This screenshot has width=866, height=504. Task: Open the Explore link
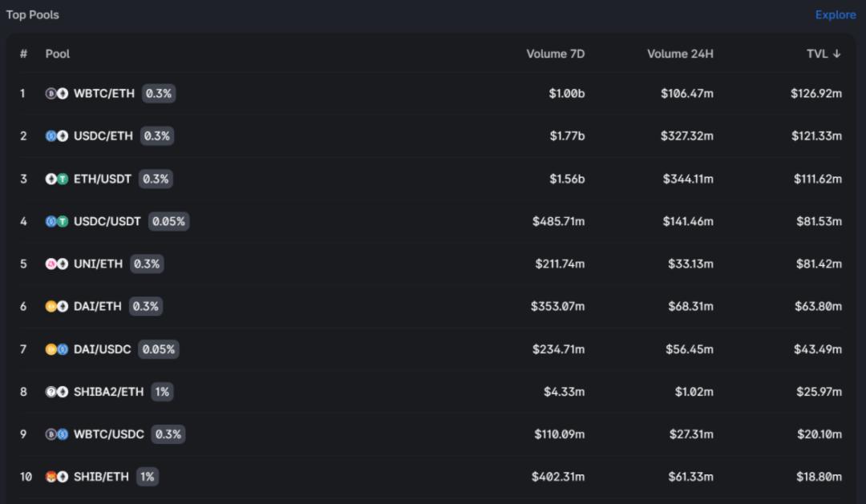836,14
